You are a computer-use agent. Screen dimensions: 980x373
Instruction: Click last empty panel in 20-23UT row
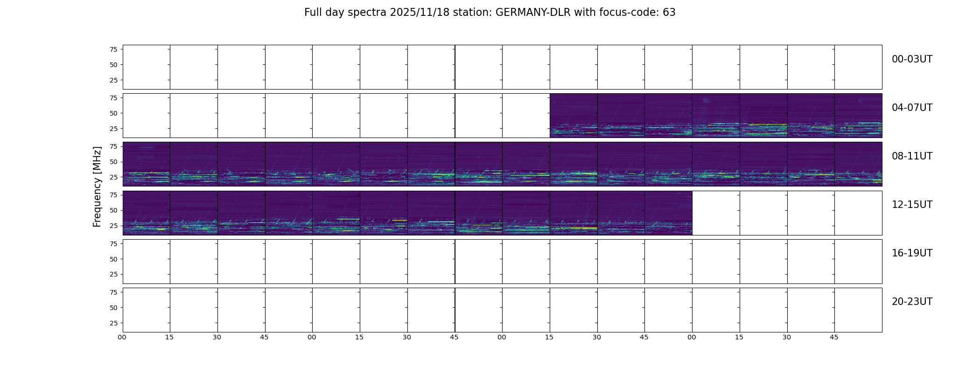tap(858, 310)
